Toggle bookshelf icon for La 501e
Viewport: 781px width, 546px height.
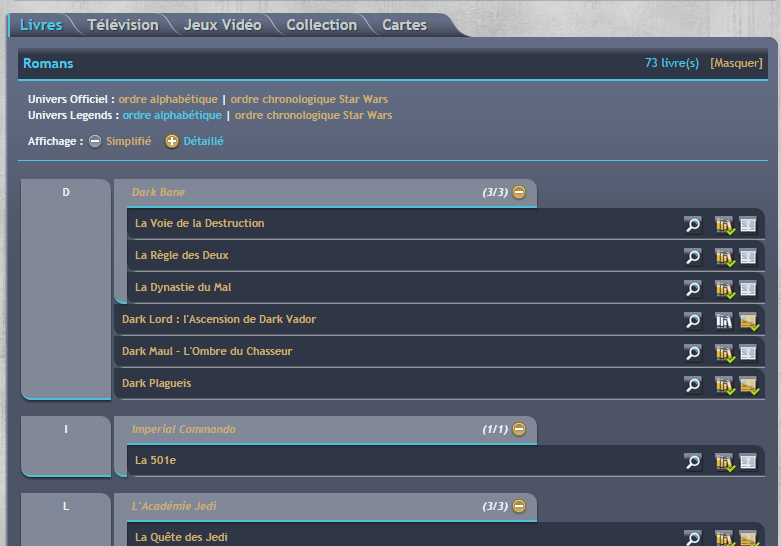724,461
